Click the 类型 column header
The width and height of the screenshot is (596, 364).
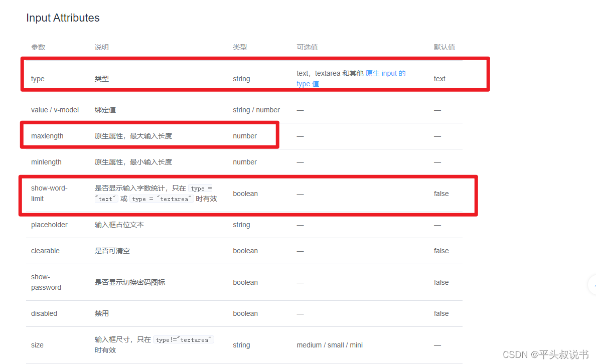click(x=240, y=47)
